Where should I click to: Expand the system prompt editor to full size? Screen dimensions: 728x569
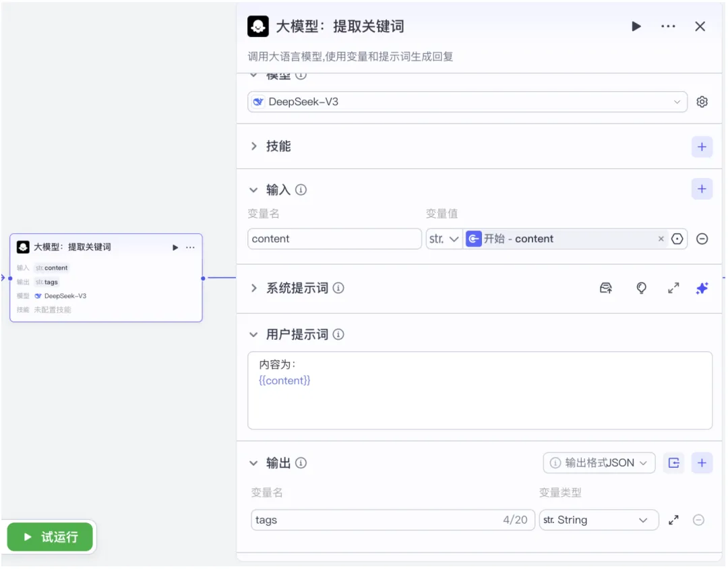pos(673,289)
